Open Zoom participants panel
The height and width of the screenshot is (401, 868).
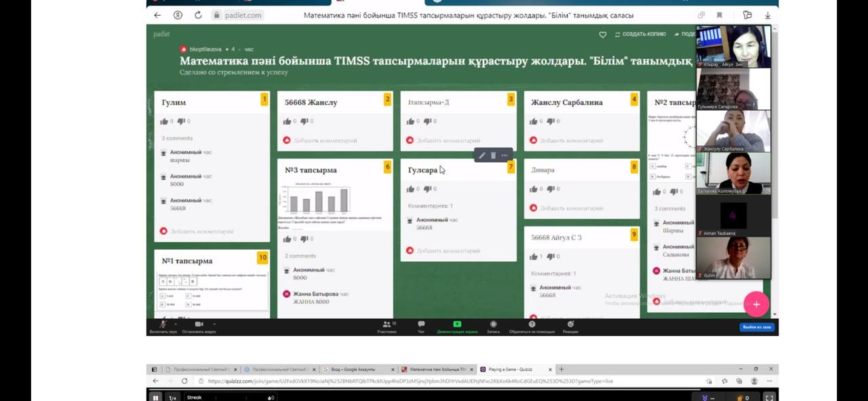pyautogui.click(x=387, y=326)
